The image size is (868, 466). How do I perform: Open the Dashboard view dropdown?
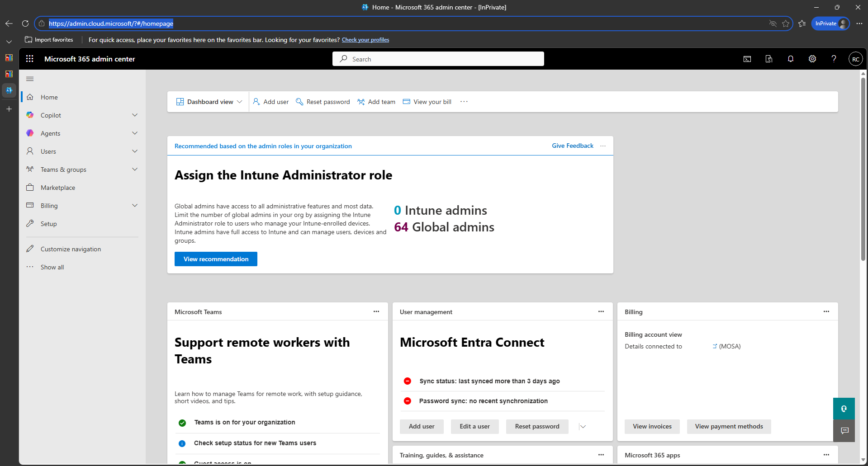point(209,102)
